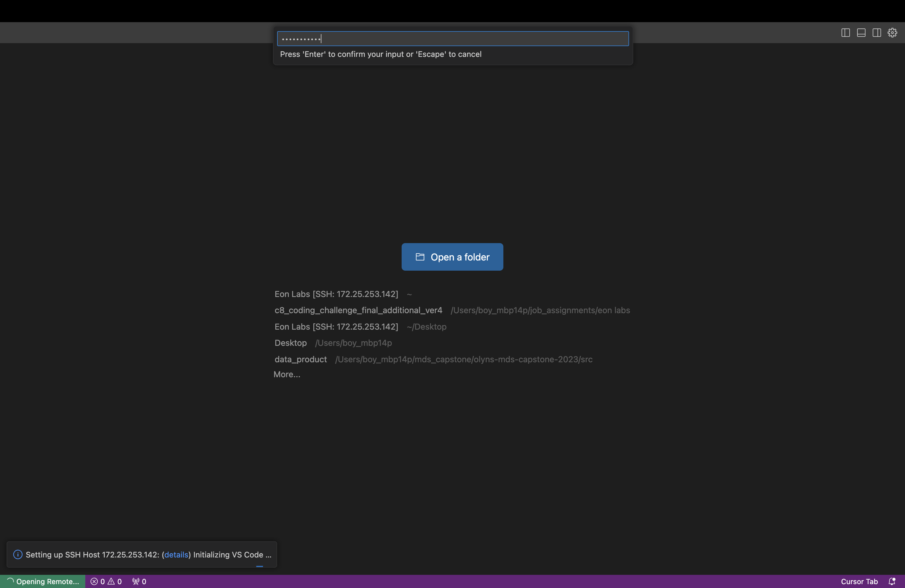Toggle the right-side AI pane icon
The width and height of the screenshot is (905, 588).
tap(877, 33)
